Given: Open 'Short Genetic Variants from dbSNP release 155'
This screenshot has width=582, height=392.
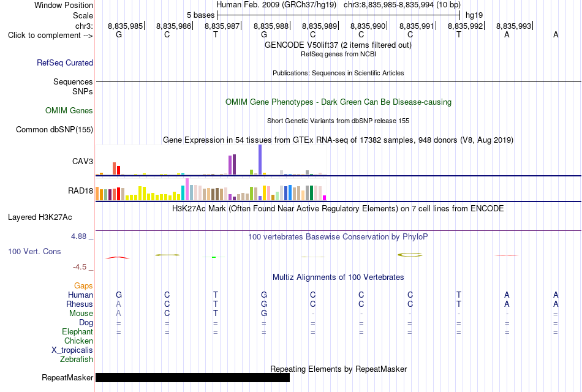Looking at the screenshot, I should coord(338,121).
